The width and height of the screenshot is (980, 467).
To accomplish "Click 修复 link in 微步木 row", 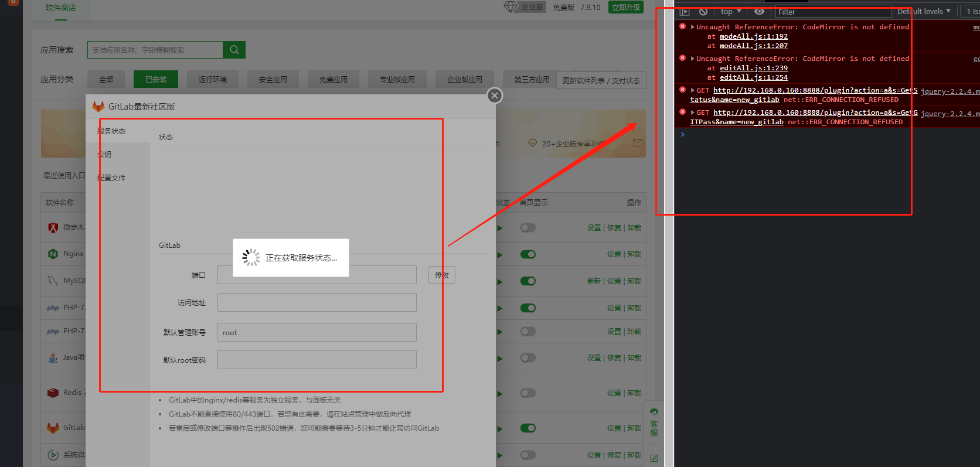I will (x=614, y=227).
